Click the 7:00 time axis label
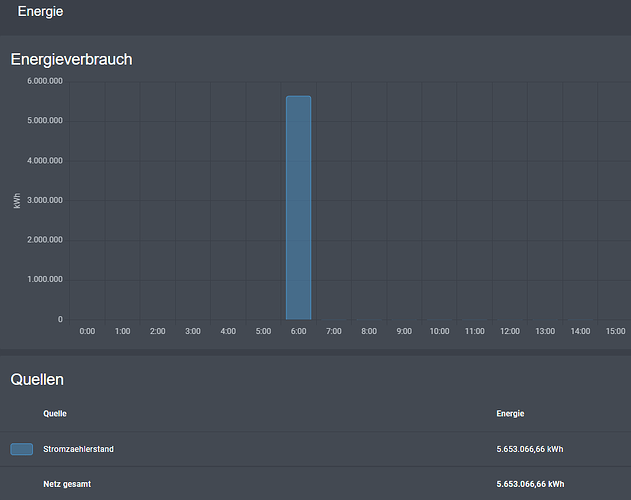Image resolution: width=631 pixels, height=500 pixels. [x=334, y=331]
